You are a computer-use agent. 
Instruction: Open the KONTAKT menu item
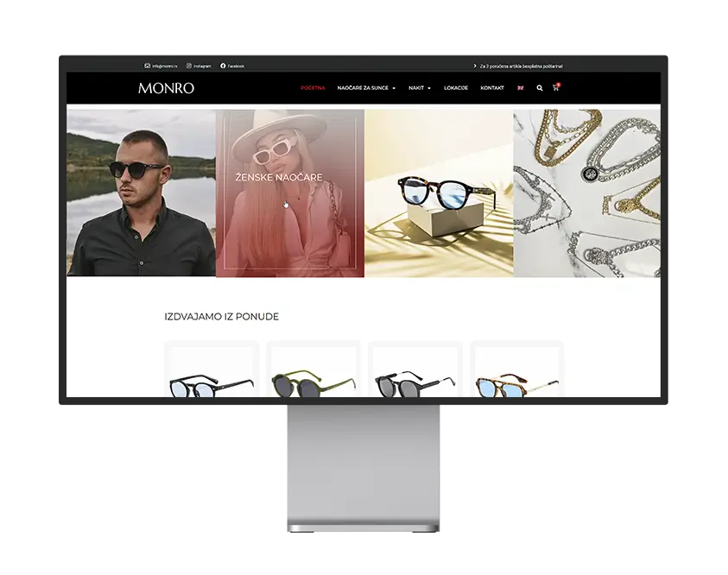point(492,88)
